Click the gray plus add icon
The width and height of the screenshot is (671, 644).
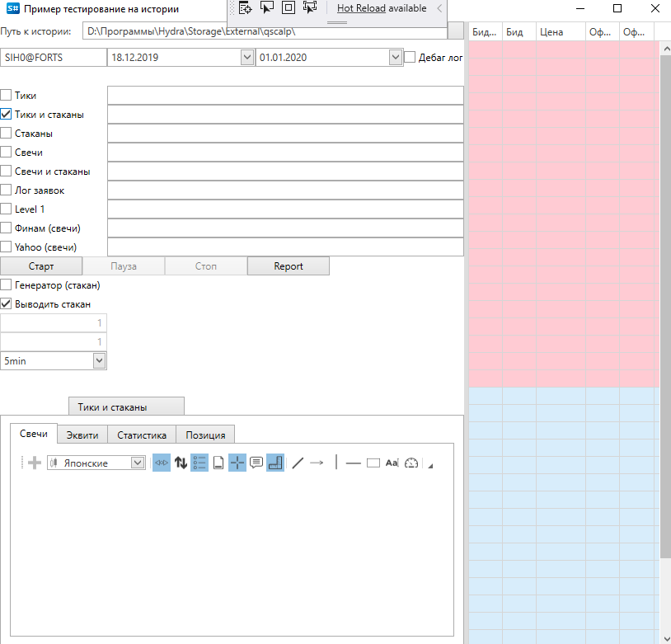pyautogui.click(x=35, y=463)
